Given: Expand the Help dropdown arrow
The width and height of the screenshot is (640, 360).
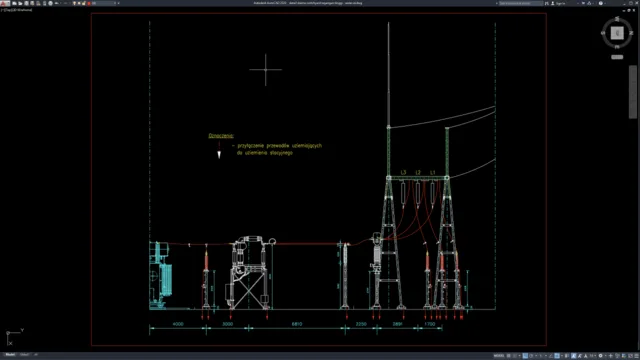Looking at the screenshot, I should coord(605,3).
